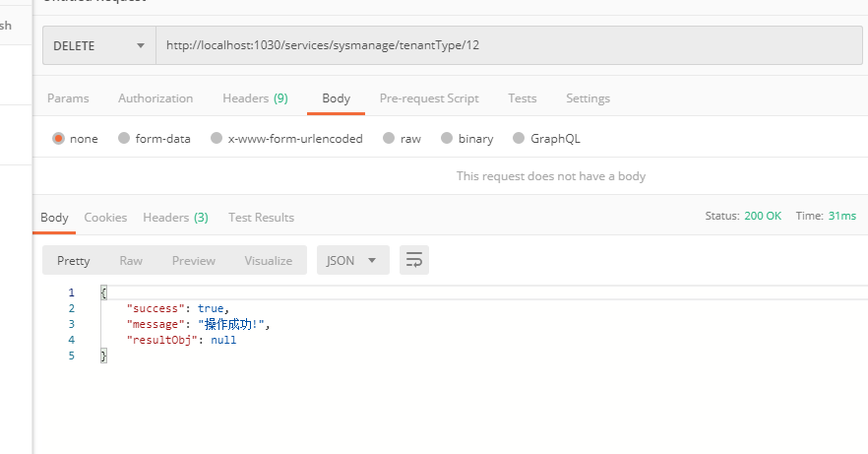Open the DELETE method dropdown

coord(98,45)
